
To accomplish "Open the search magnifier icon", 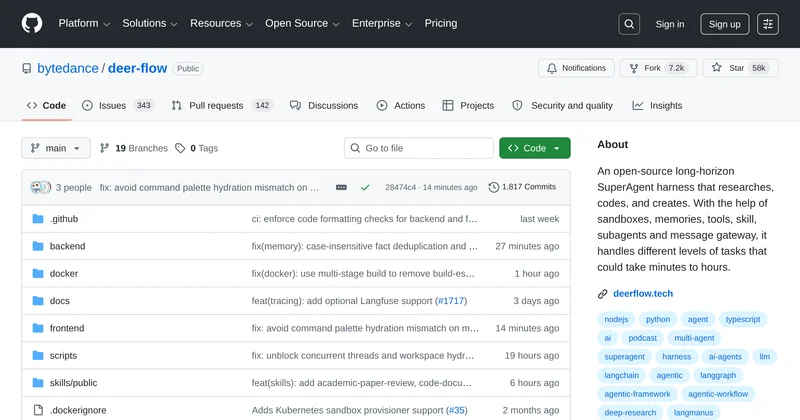I will point(629,24).
